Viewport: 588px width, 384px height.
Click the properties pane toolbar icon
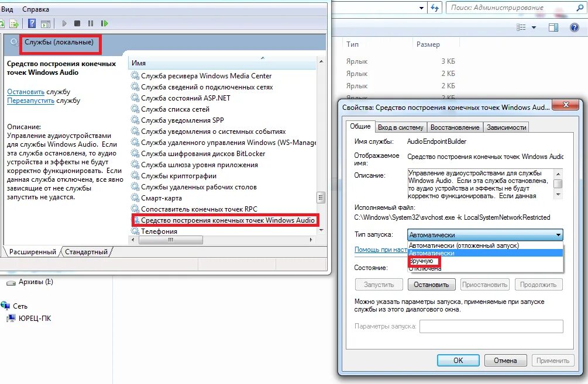pyautogui.click(x=46, y=23)
